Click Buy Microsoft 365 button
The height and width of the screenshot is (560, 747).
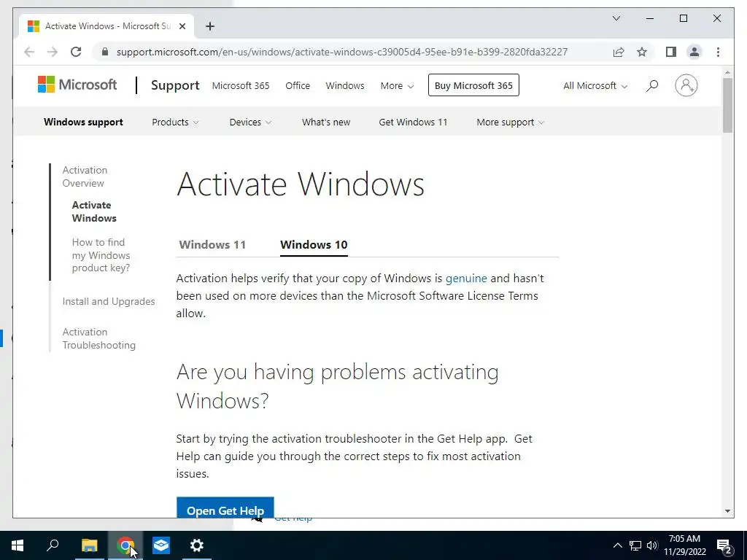coord(473,85)
